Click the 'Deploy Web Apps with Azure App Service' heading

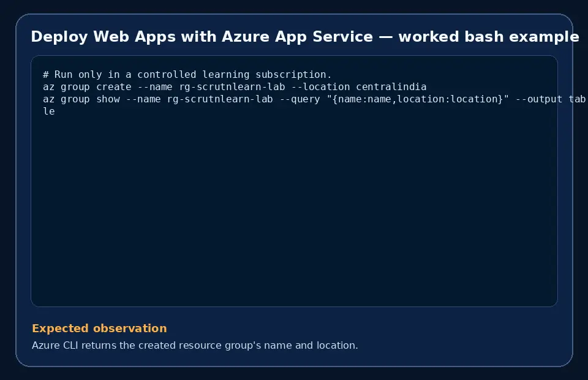click(305, 37)
